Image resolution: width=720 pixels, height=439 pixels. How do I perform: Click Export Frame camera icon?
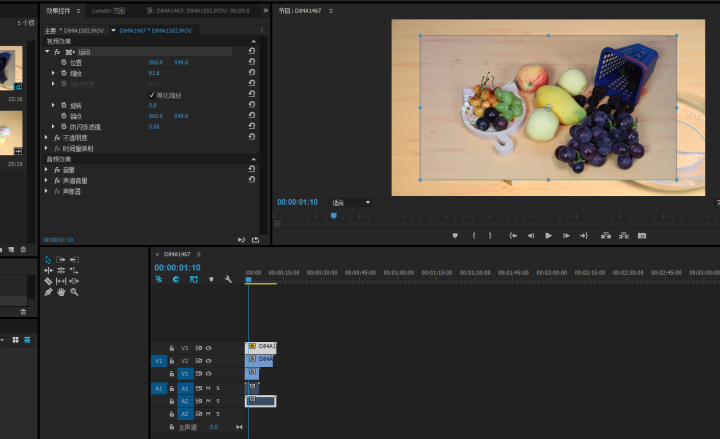coord(642,236)
